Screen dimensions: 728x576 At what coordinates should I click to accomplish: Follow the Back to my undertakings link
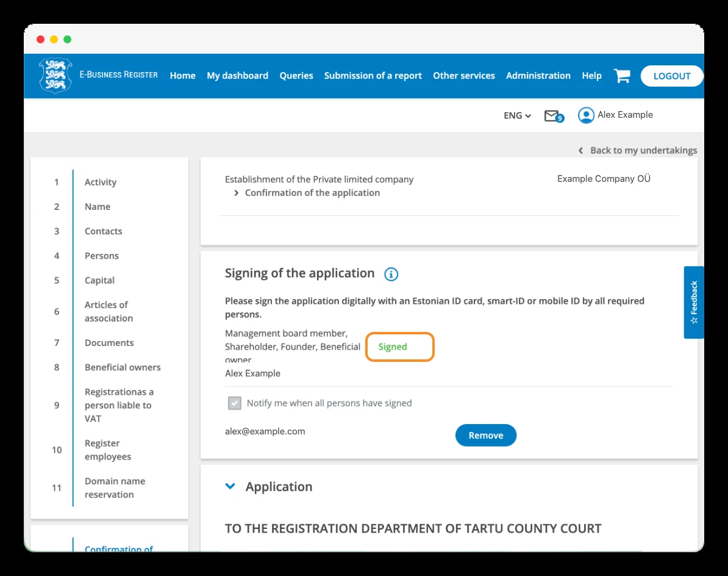[x=643, y=151]
